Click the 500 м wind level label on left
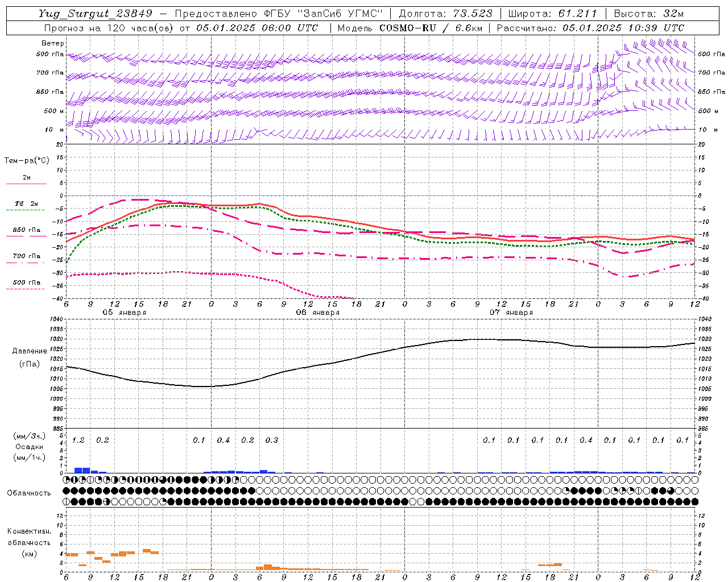728x582 pixels. [54, 111]
